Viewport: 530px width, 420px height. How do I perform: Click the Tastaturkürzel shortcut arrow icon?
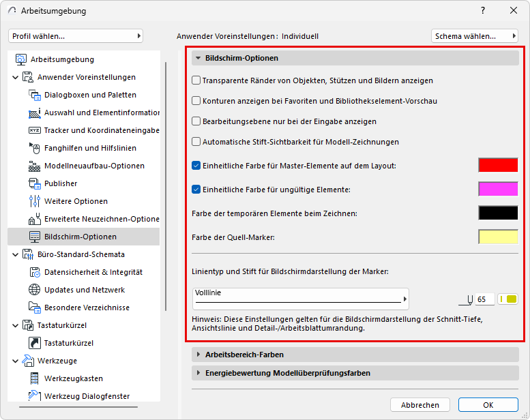(x=35, y=343)
